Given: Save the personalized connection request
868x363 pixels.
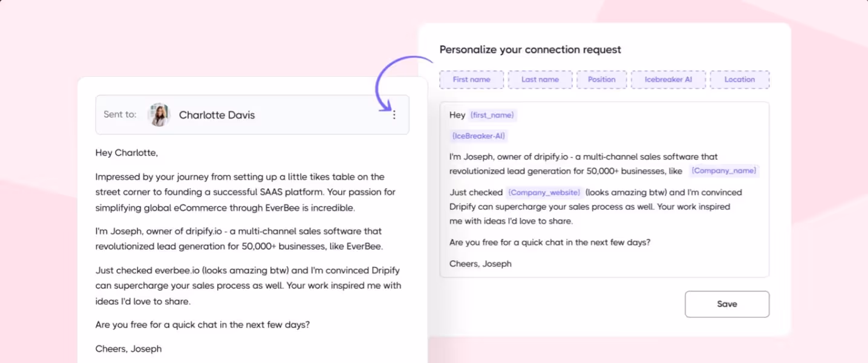Looking at the screenshot, I should tap(726, 304).
